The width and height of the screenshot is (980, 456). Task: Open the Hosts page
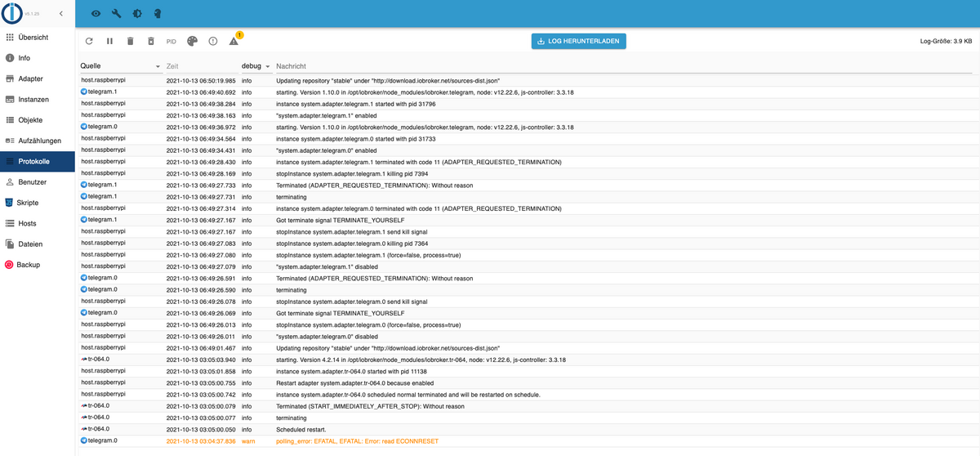coord(38,223)
